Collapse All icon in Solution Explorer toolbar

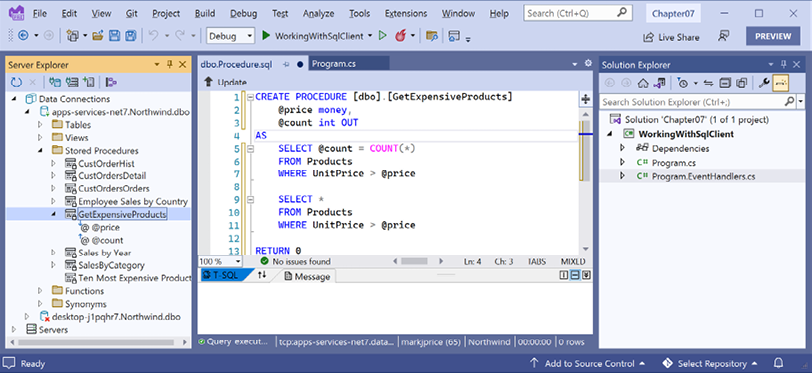click(725, 82)
